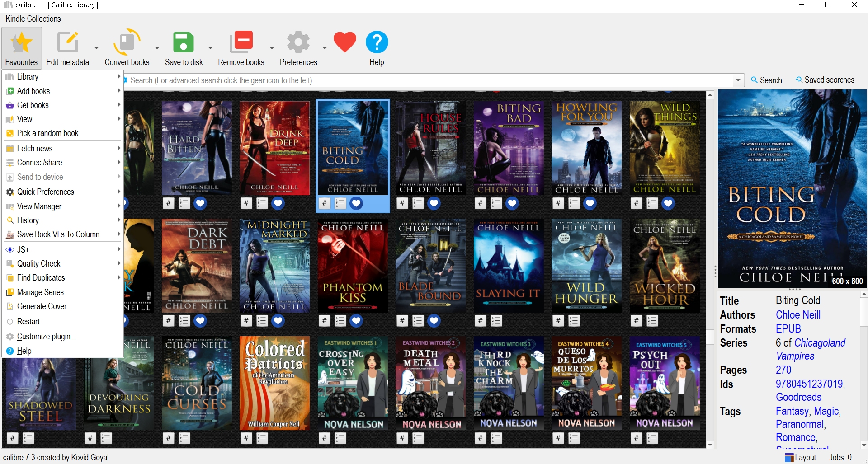Click the Edit metadata icon
The image size is (868, 464).
click(68, 42)
